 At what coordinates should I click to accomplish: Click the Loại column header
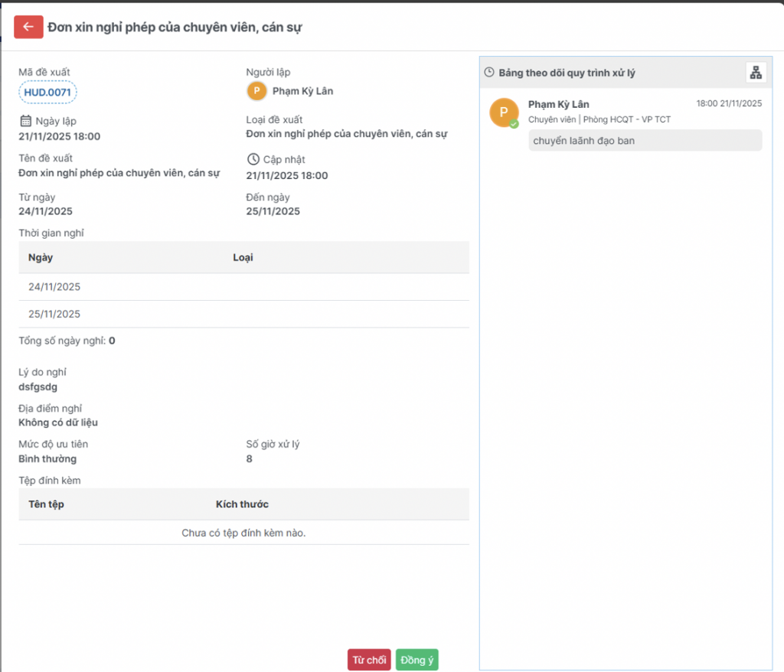click(243, 258)
